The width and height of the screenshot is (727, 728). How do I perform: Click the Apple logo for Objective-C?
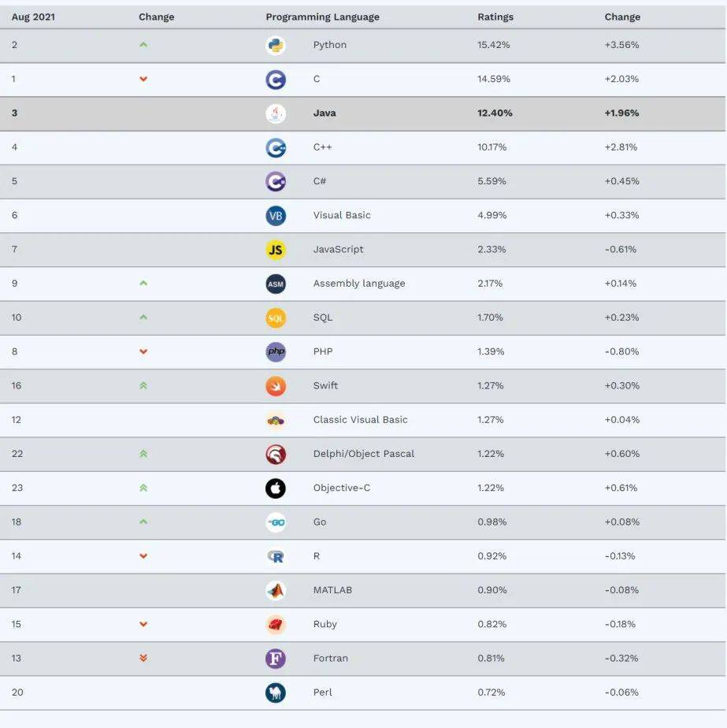pyautogui.click(x=276, y=488)
